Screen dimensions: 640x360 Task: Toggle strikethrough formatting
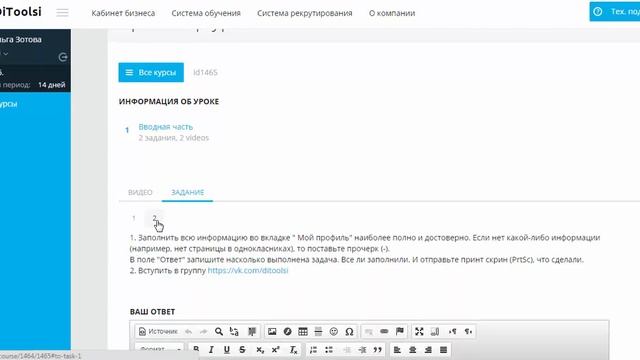click(x=242, y=350)
